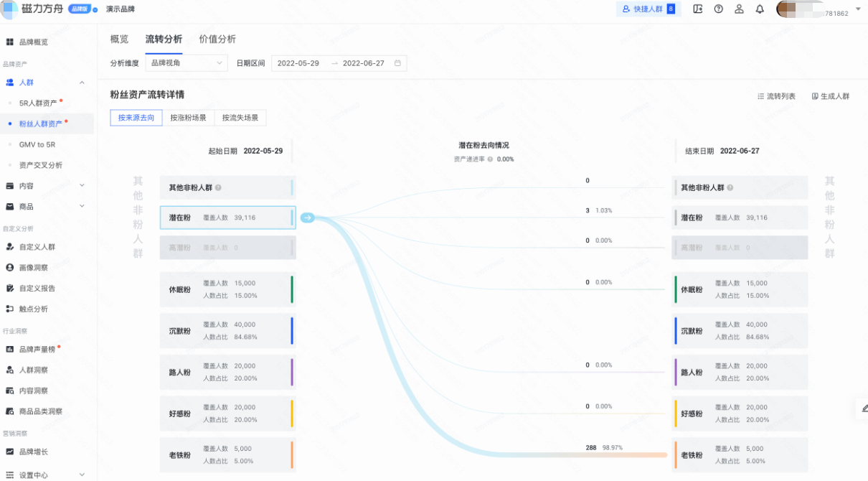Click the 生成人群 button
868x481 pixels.
[832, 95]
